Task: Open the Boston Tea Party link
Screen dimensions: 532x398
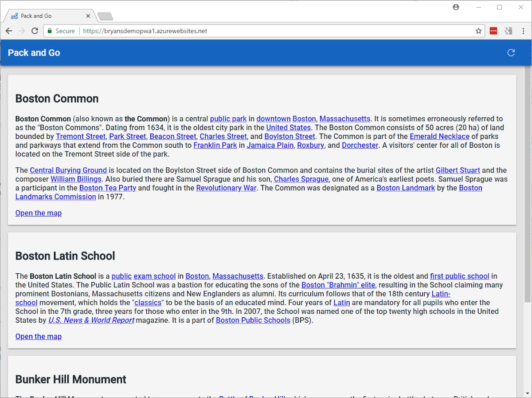Action: pos(108,188)
